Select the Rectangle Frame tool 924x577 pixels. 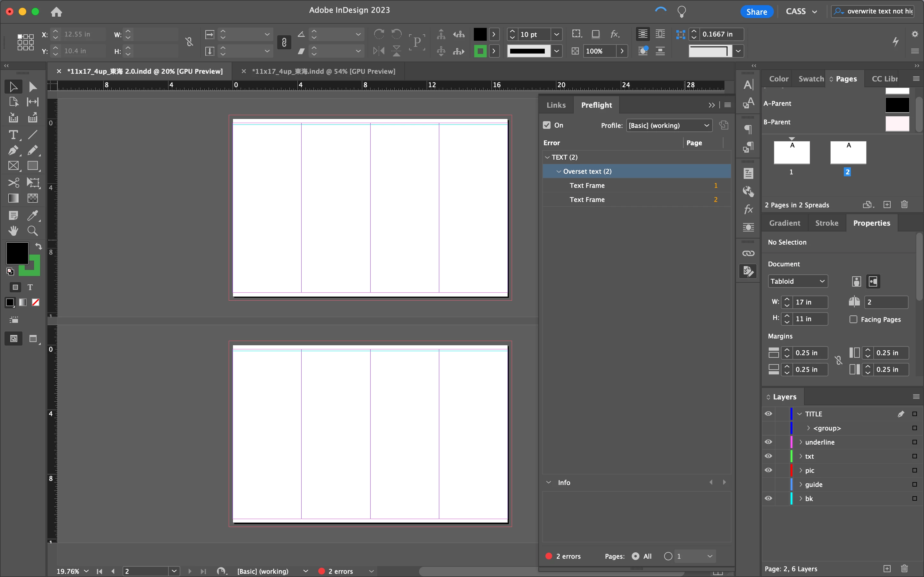point(13,166)
